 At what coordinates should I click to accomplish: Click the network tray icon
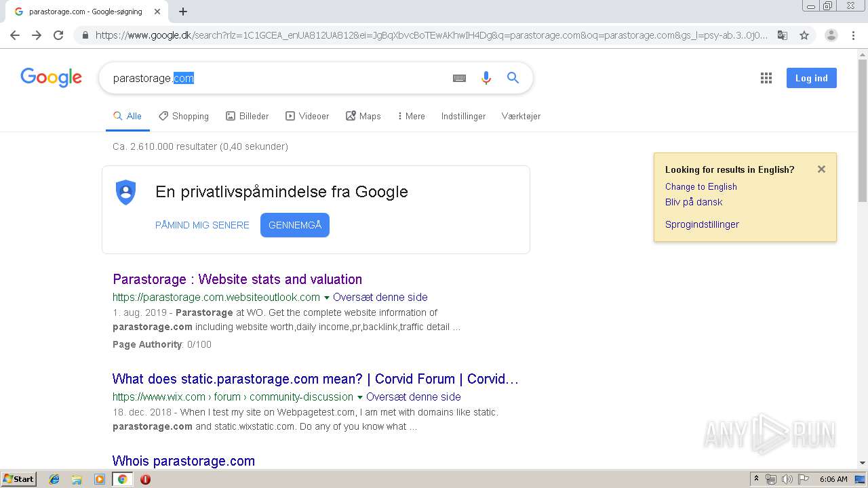771,479
